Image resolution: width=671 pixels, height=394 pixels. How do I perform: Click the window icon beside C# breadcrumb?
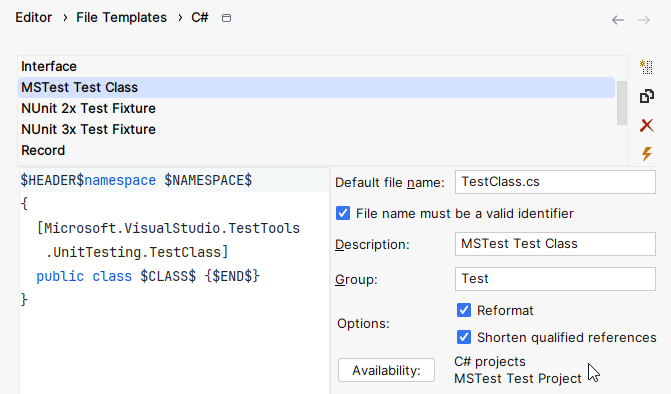coord(226,18)
